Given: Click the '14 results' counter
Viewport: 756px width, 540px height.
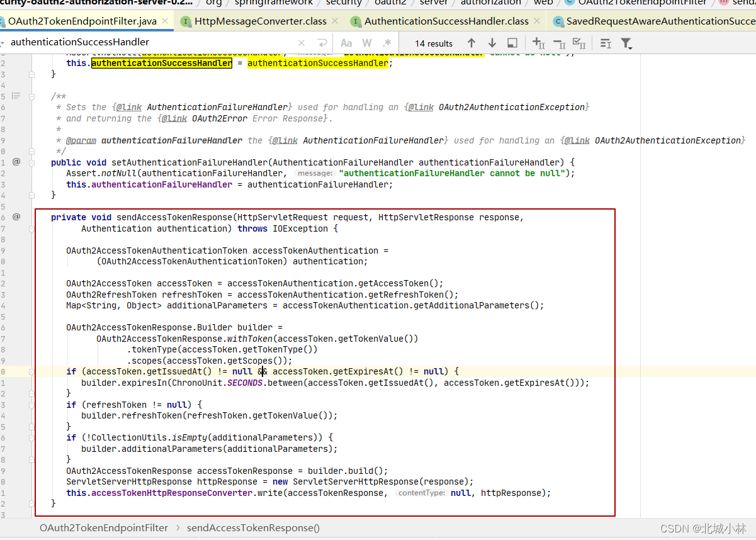Looking at the screenshot, I should (434, 43).
